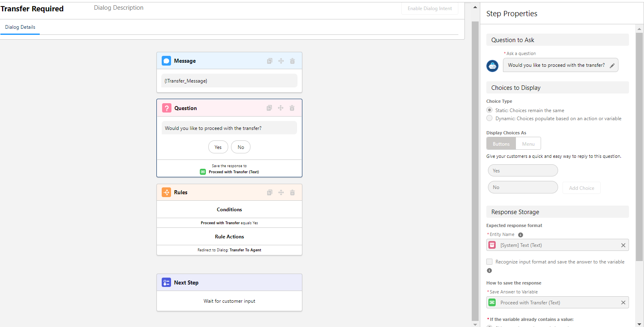Click the Step Properties panel scrollbar
This screenshot has width=644, height=327.
[x=639, y=146]
